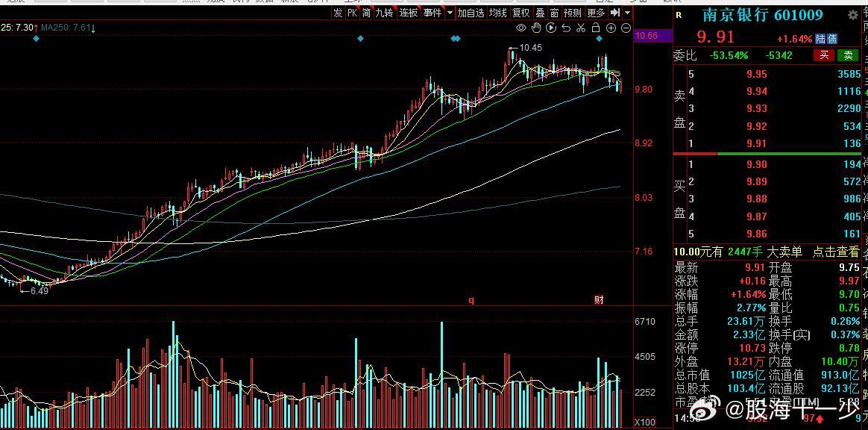The width and height of the screenshot is (868, 430).
Task: Select buy level 1 price 9.90
Action: pyautogui.click(x=757, y=164)
